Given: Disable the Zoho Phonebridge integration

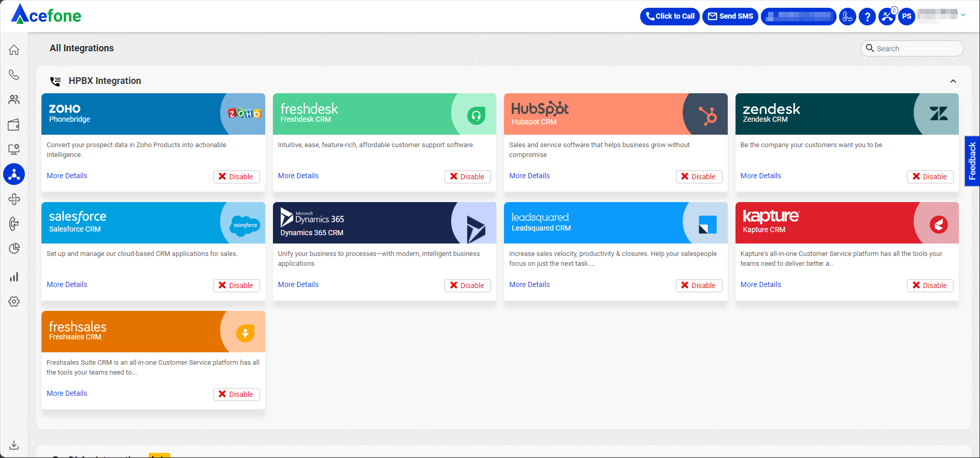Looking at the screenshot, I should (236, 177).
